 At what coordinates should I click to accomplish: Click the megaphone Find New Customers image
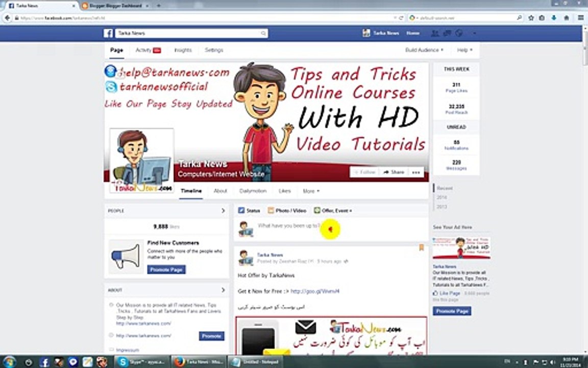point(126,257)
